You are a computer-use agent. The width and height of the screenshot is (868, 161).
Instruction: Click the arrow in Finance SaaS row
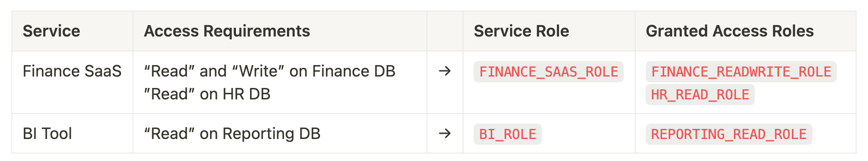(x=445, y=71)
